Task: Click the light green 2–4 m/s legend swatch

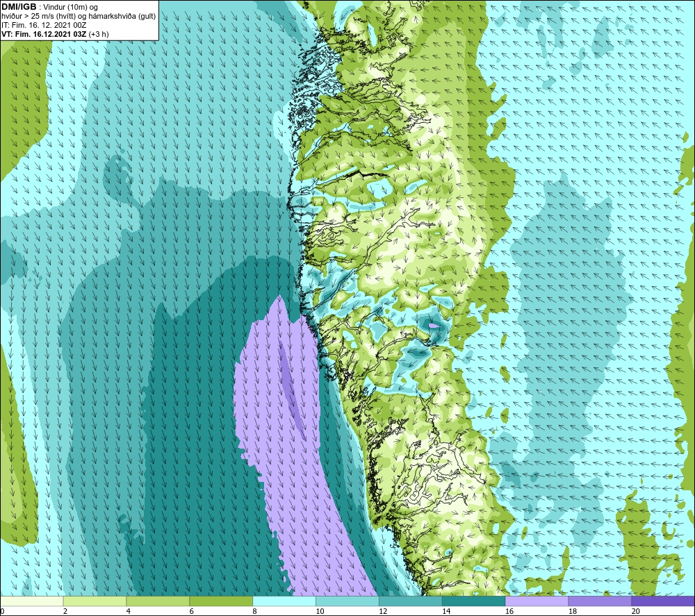Action: pos(95,601)
